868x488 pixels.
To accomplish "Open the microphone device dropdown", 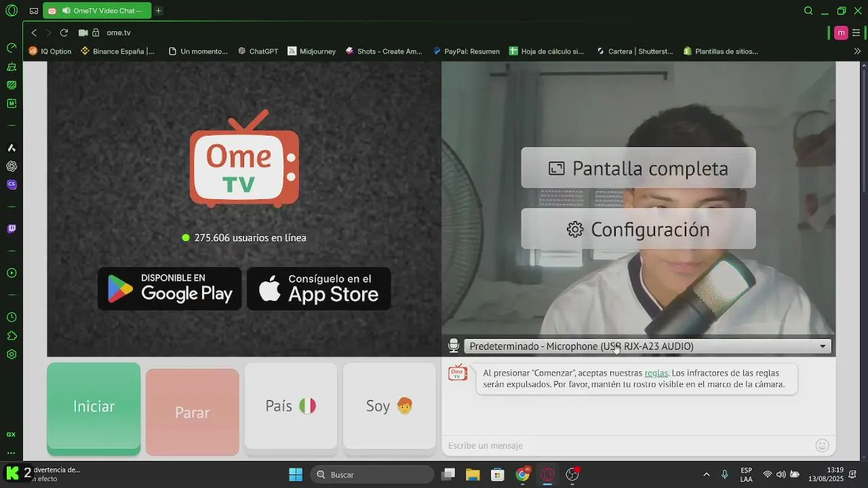I will coord(648,346).
